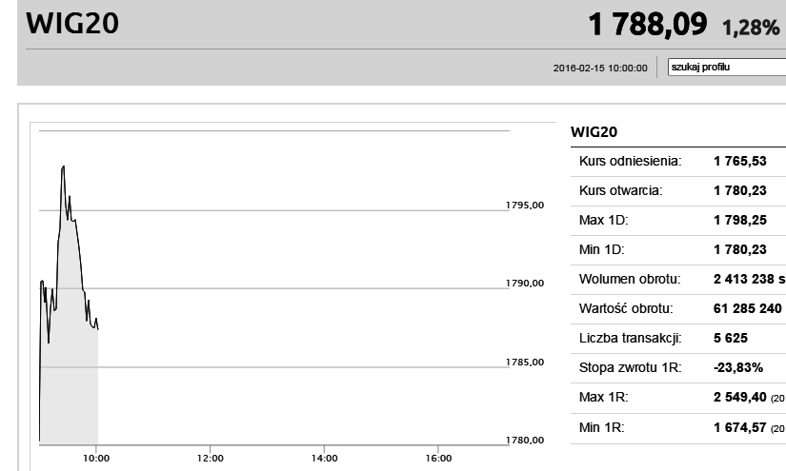Click the szukaj profilu search field
Image resolution: width=786 pixels, height=471 pixels.
727,67
